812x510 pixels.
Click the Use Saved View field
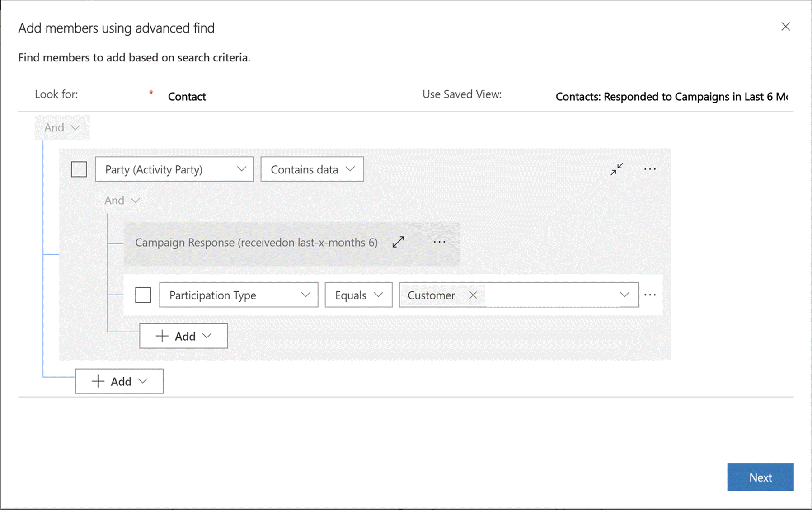tap(671, 97)
